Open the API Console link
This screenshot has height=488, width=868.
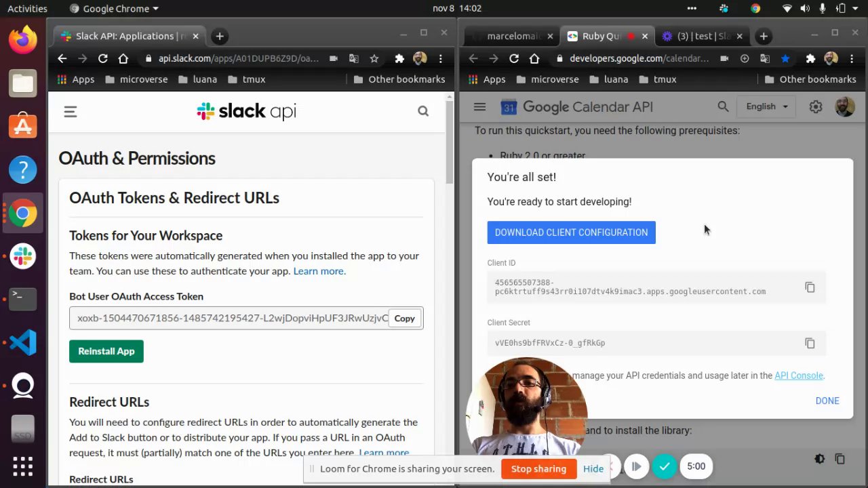click(799, 375)
